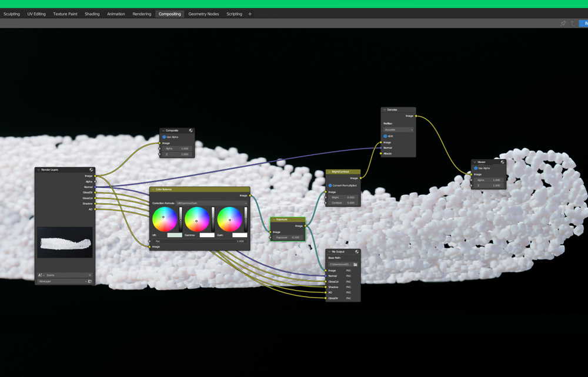Switch to Geometry Nodes workspace tab
Image resolution: width=588 pixels, height=377 pixels.
pyautogui.click(x=203, y=14)
